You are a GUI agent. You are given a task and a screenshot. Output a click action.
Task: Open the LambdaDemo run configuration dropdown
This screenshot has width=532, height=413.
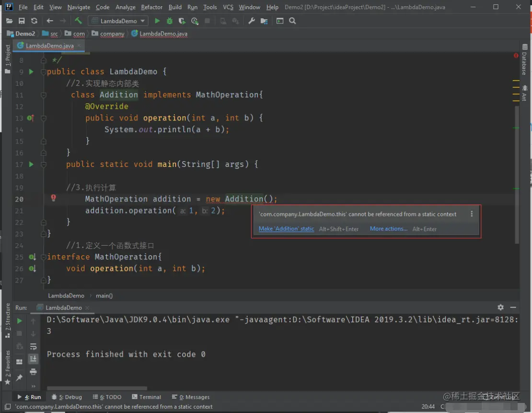(x=118, y=21)
